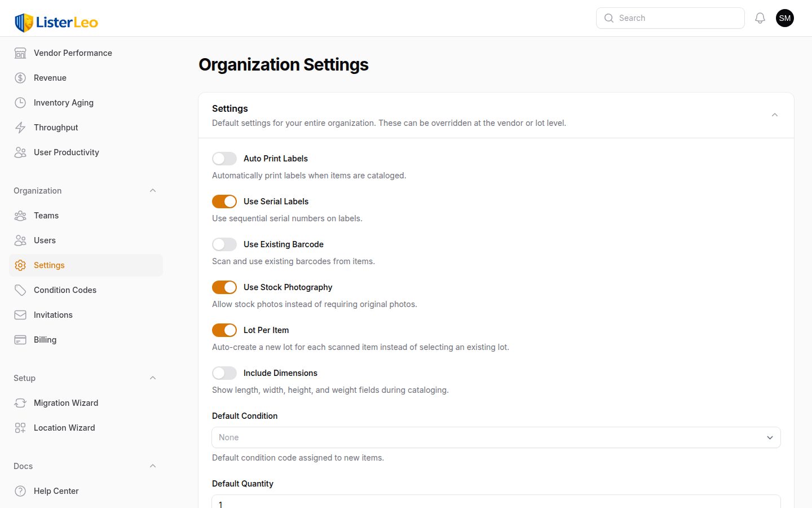Click the notifications bell icon
Viewport: 812px width, 508px height.
pyautogui.click(x=760, y=18)
